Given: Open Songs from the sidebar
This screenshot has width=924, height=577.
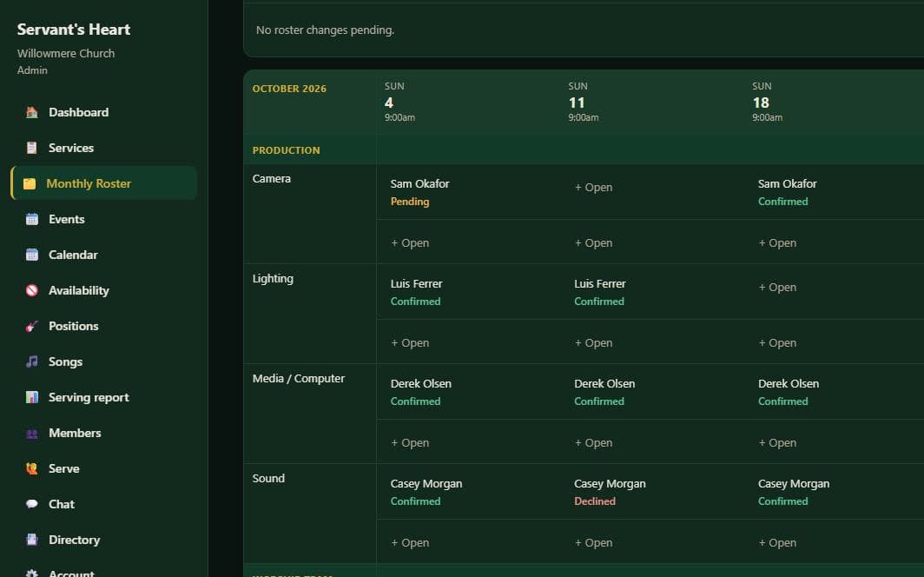Looking at the screenshot, I should tap(103, 361).
